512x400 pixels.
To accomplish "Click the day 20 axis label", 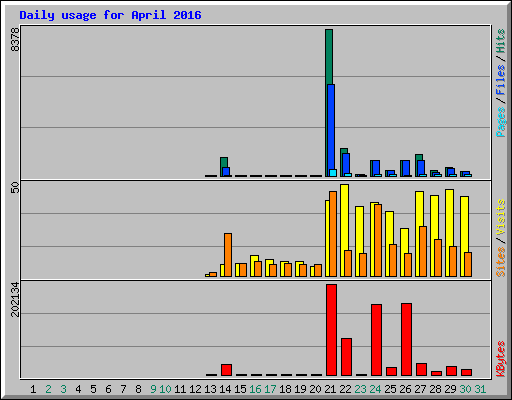I will [x=315, y=389].
